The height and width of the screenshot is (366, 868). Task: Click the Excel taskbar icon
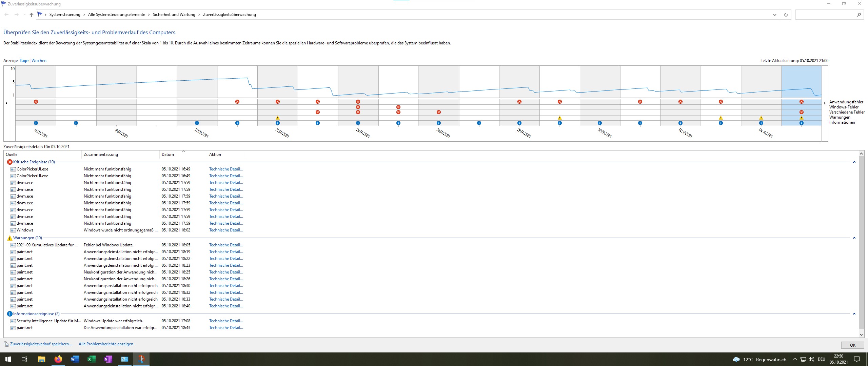[91, 359]
